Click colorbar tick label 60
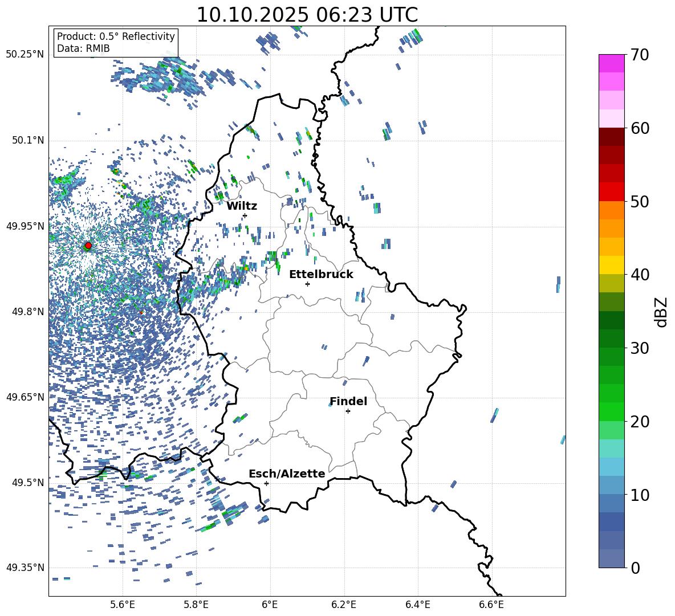Image resolution: width=675 pixels, height=616 pixels. [x=639, y=128]
